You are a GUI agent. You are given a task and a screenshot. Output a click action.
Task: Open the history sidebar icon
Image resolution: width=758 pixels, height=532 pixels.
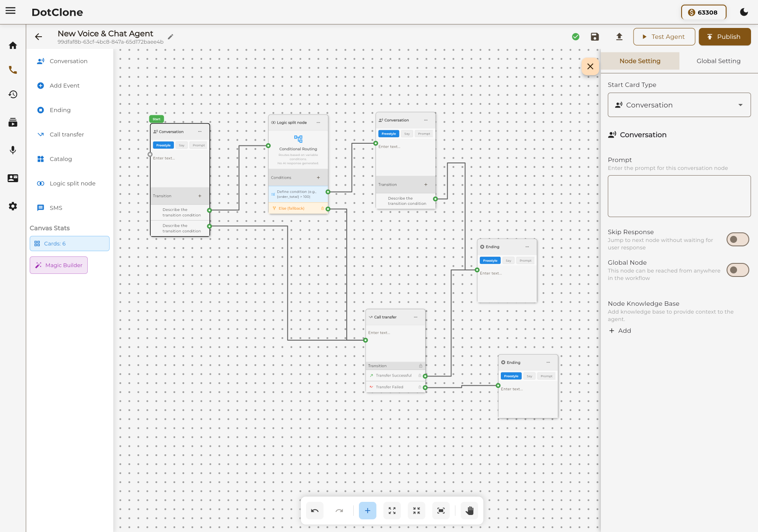(13, 94)
